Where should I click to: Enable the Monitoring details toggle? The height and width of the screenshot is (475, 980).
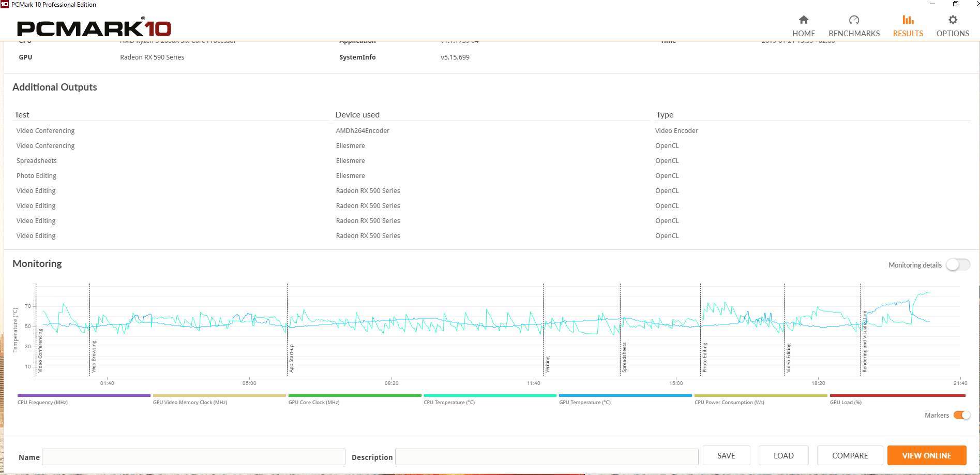click(x=958, y=265)
